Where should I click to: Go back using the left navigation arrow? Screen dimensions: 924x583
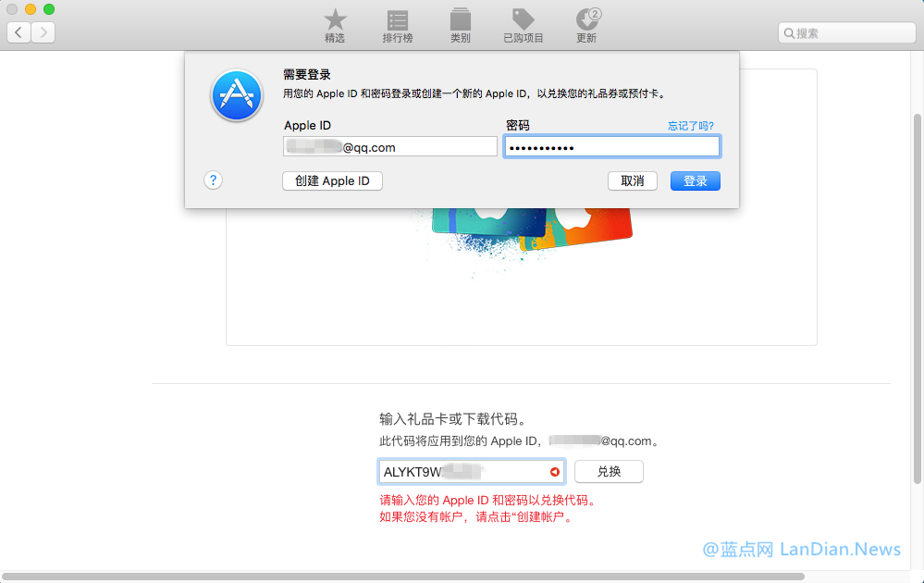tap(18, 32)
